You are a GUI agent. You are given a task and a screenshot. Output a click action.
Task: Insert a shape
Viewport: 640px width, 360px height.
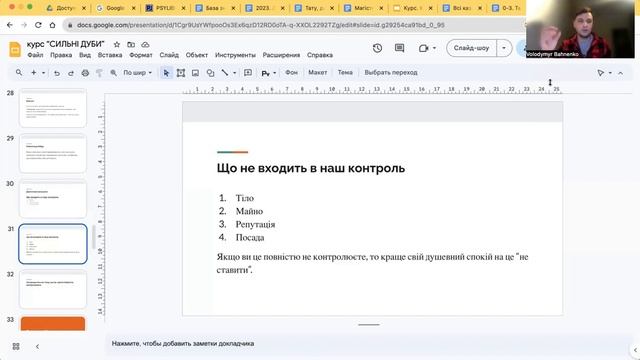pos(210,73)
